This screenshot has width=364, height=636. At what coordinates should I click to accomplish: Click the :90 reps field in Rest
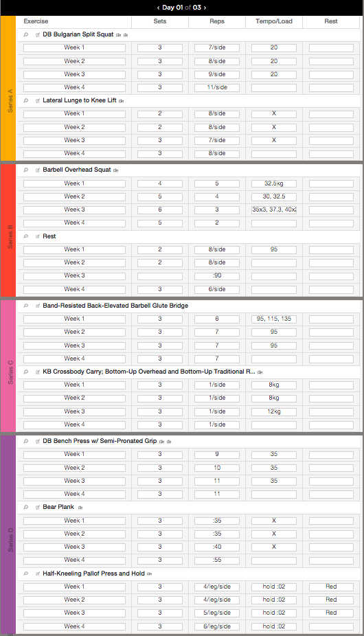[x=217, y=276]
